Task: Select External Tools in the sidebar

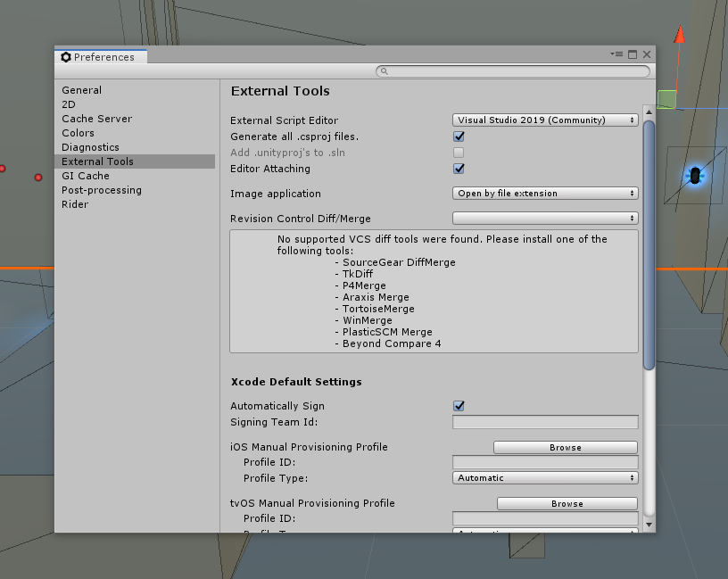Action: [x=135, y=161]
